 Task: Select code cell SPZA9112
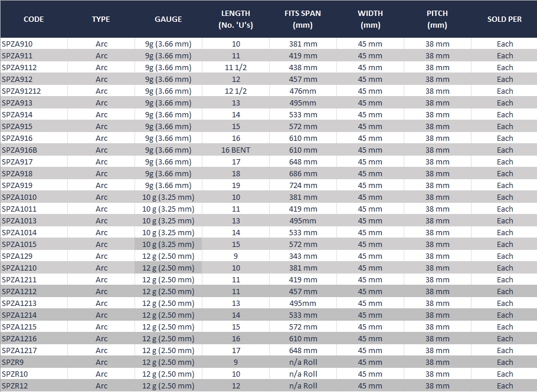coord(34,67)
